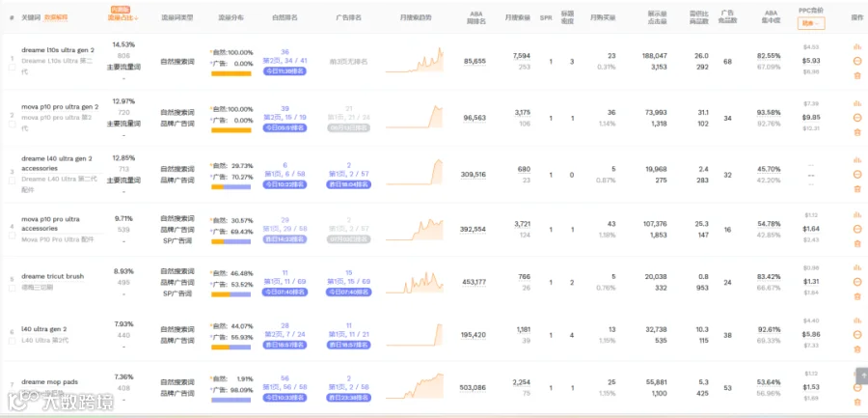
Task: Click trash icon in dreame mop pads row
Action: [857, 402]
